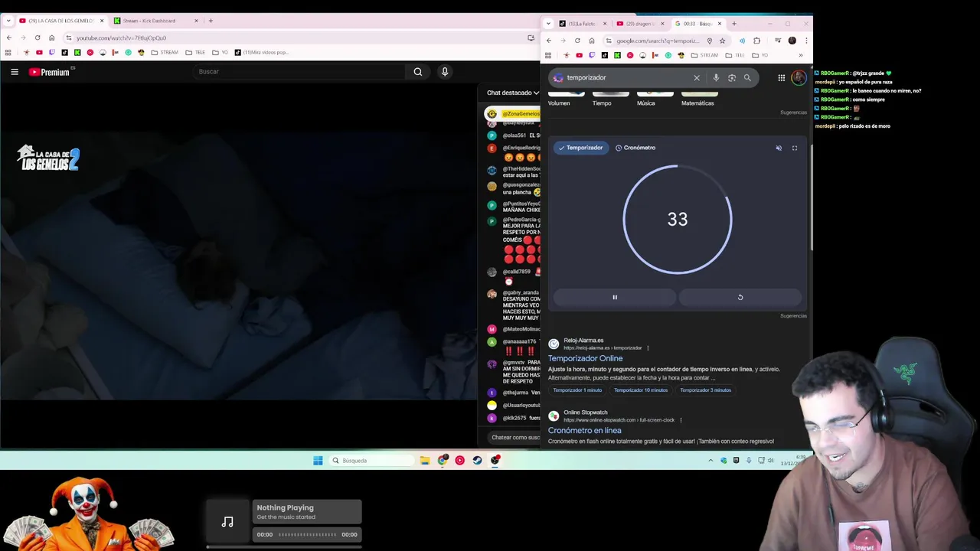Open the Windows Start menu
The image size is (980, 551).
(318, 461)
